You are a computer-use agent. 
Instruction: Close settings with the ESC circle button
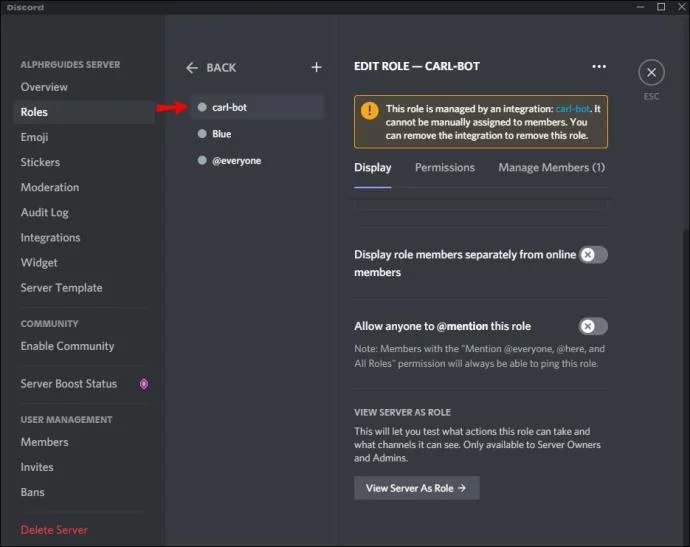click(651, 73)
